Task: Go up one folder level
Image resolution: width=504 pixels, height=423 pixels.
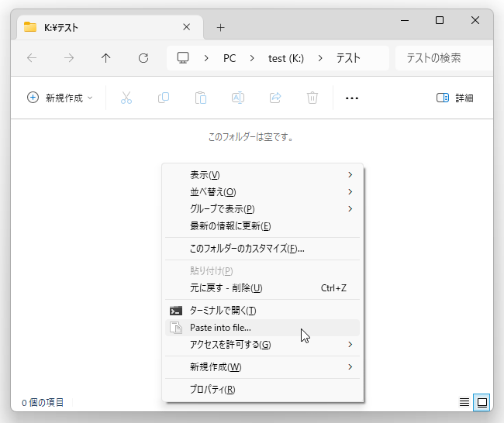Action: click(x=105, y=58)
